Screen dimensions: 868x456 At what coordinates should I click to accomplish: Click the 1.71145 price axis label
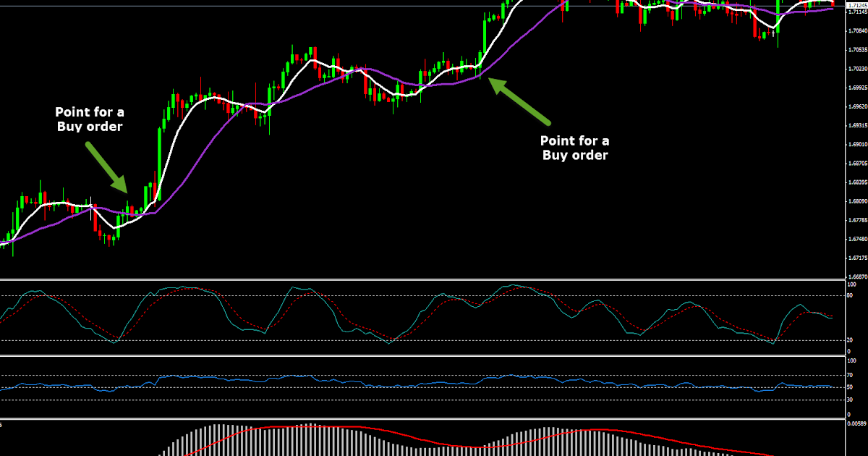tap(858, 13)
